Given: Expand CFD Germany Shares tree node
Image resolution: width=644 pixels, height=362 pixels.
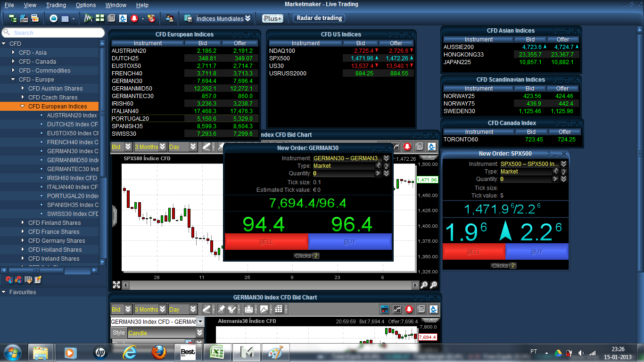Looking at the screenshot, I should tap(23, 240).
